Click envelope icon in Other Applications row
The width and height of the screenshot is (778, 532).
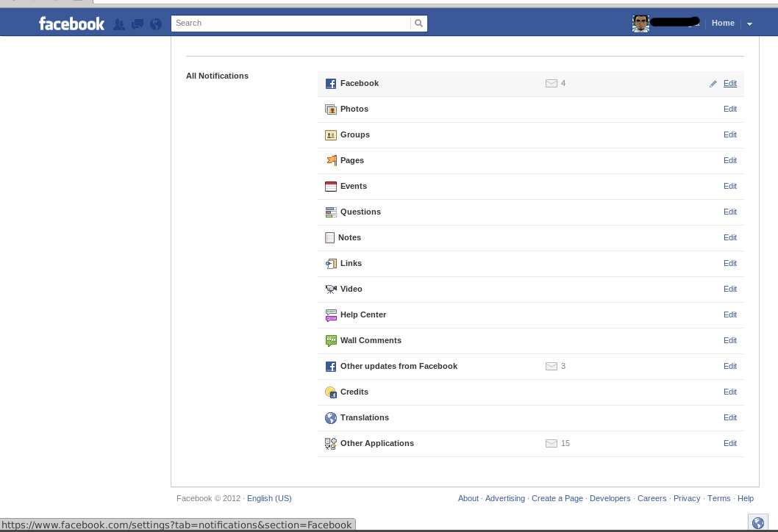(552, 443)
